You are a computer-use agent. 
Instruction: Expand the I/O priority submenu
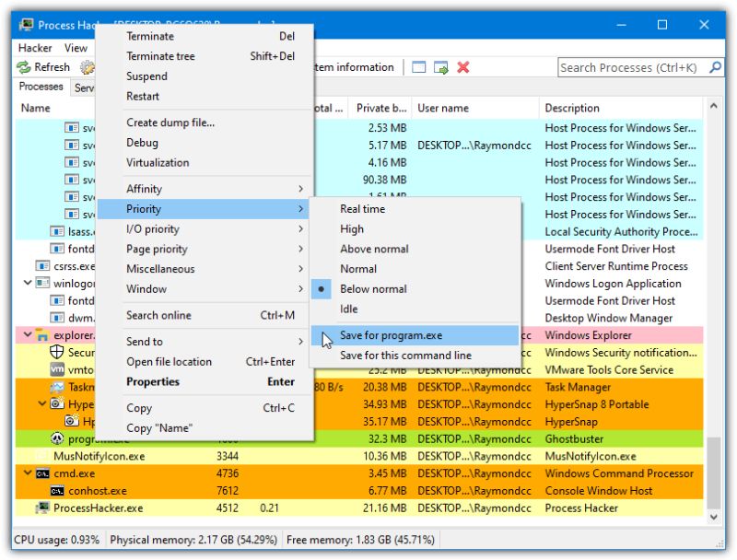pyautogui.click(x=204, y=228)
